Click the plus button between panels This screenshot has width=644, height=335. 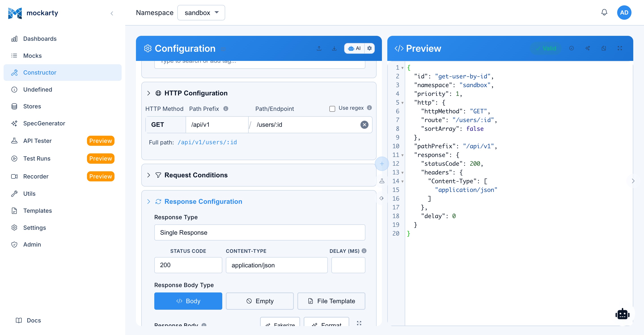pos(382,164)
